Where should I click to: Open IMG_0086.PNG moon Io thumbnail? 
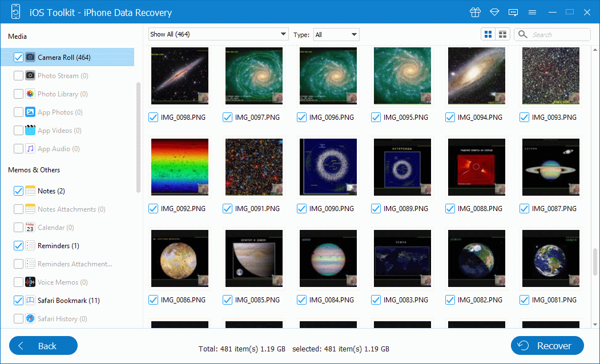click(x=180, y=258)
